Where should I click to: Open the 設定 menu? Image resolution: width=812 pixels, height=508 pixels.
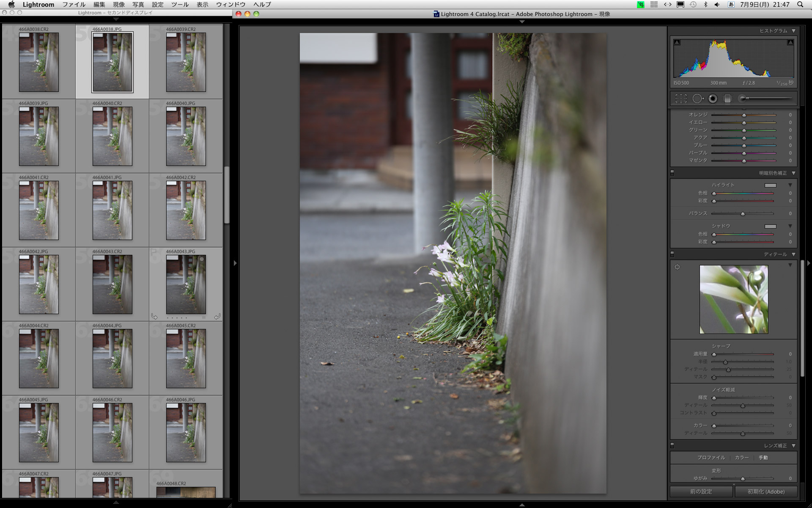pyautogui.click(x=158, y=5)
